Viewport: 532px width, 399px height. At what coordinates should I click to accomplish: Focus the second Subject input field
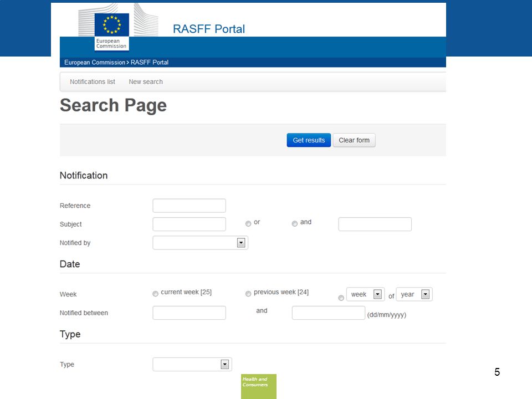point(375,224)
